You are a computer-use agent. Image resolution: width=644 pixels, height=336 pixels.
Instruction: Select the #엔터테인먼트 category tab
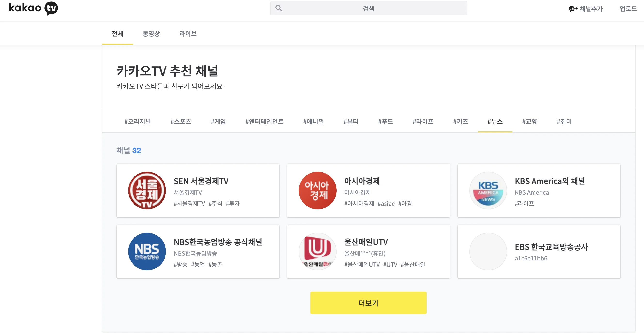[264, 122]
